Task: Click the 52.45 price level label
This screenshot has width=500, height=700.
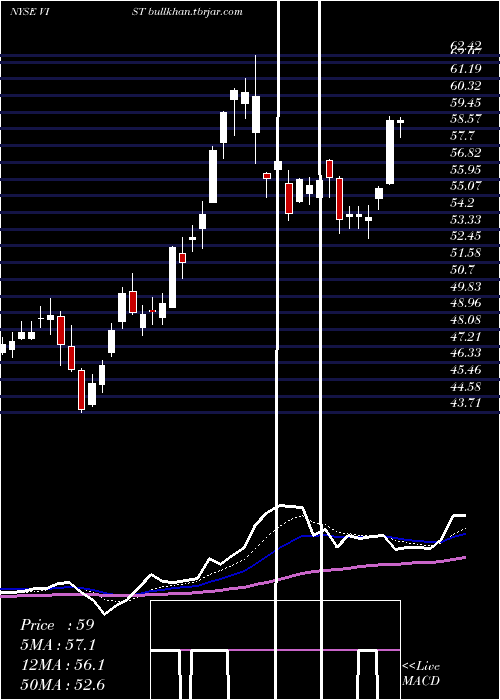Action: (x=466, y=236)
